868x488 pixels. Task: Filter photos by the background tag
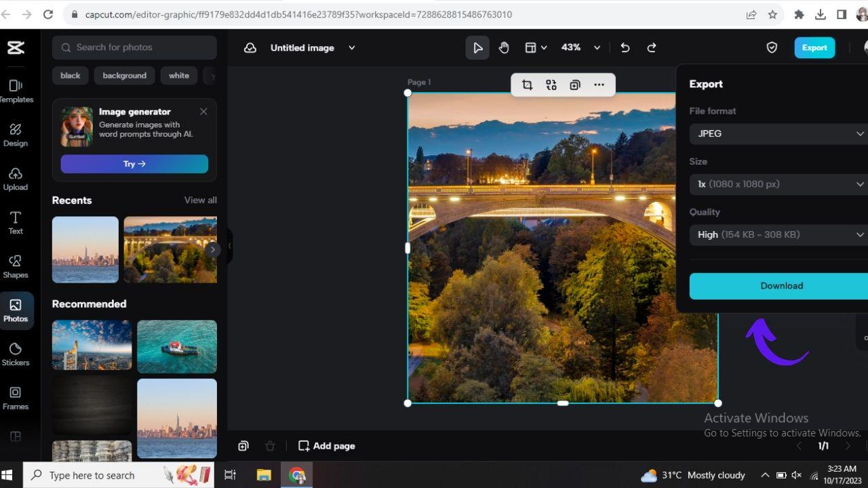[x=125, y=76]
